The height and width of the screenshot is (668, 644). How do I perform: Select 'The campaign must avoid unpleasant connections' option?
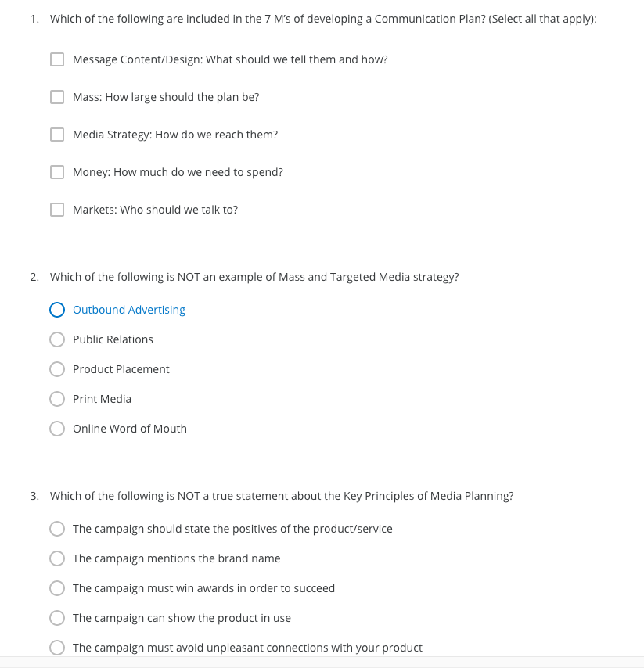(56, 648)
